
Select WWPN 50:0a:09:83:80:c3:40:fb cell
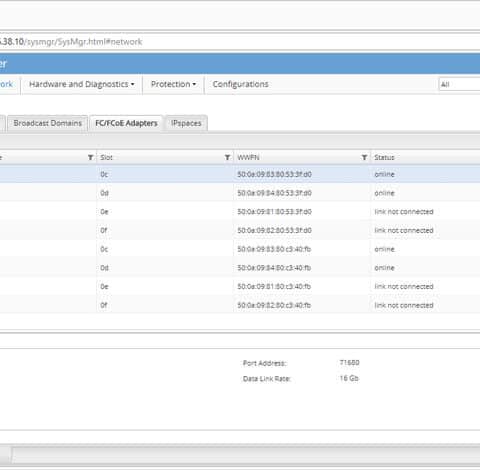coord(274,249)
